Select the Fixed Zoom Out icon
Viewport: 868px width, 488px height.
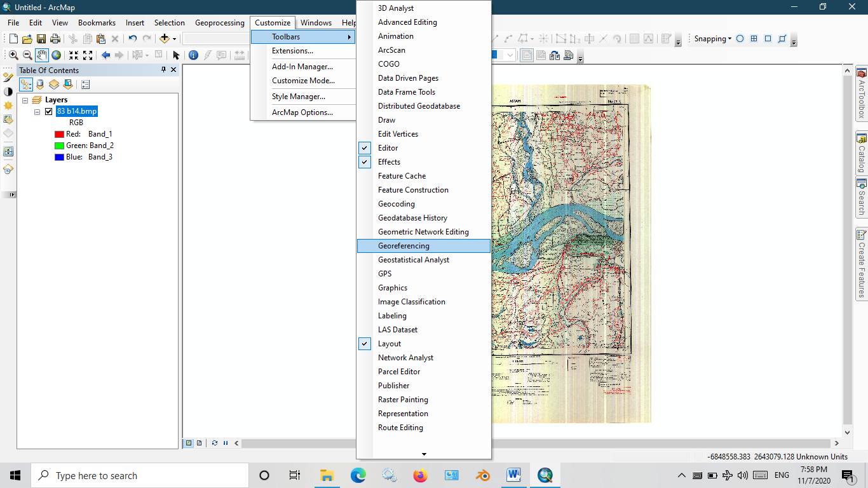(87, 55)
